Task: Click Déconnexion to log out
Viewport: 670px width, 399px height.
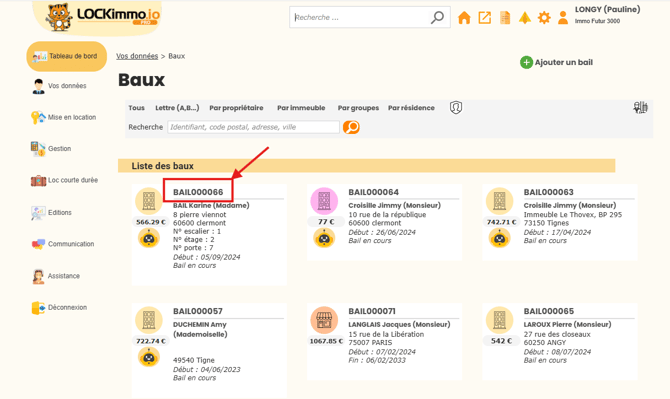Action: (x=59, y=308)
